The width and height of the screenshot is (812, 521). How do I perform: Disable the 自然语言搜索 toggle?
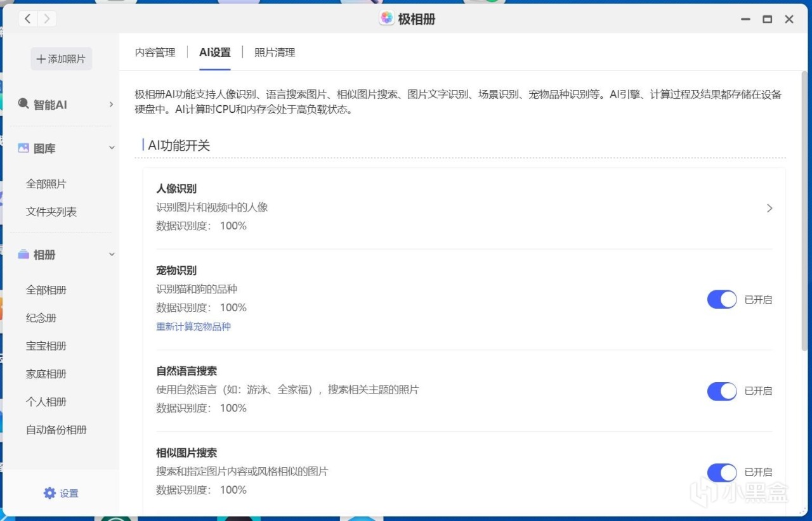722,391
